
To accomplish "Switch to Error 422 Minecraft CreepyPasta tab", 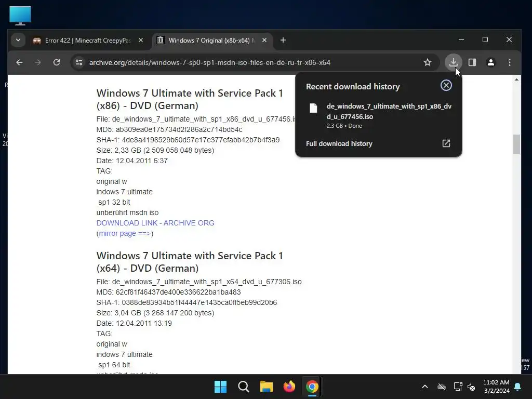I will coord(87,41).
